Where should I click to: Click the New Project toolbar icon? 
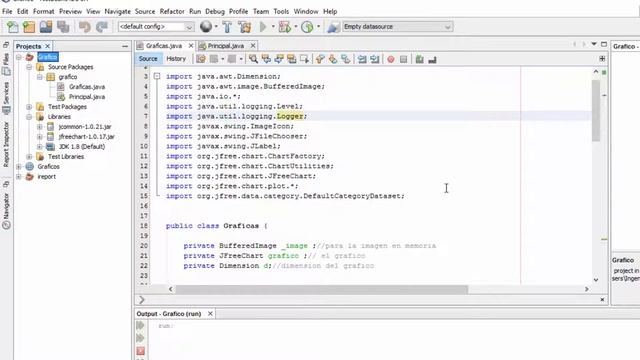coord(29,27)
